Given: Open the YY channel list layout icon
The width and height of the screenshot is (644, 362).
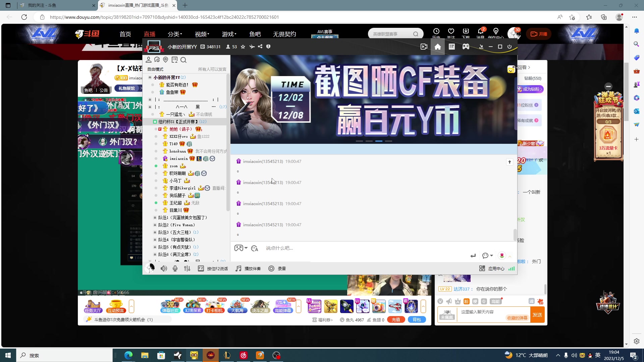Looking at the screenshot, I should click(452, 47).
